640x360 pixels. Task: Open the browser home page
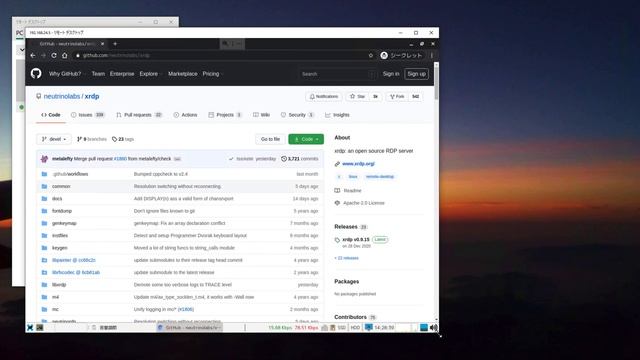(x=64, y=56)
